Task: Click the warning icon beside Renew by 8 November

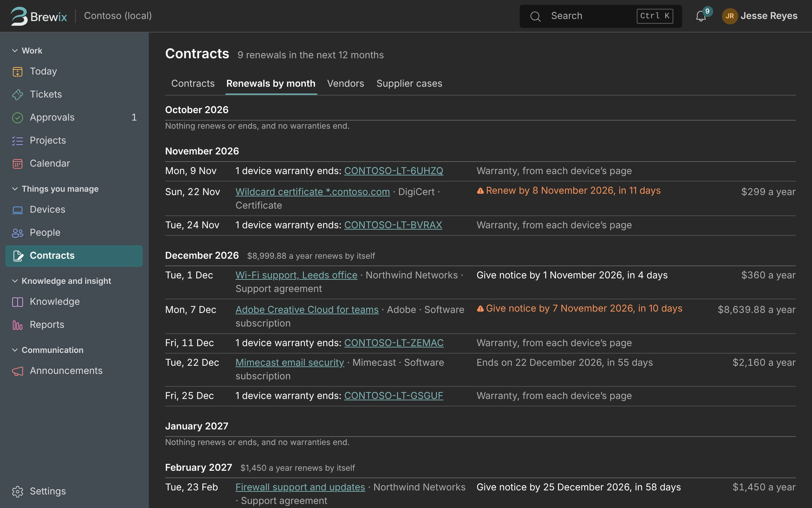Action: tap(480, 191)
